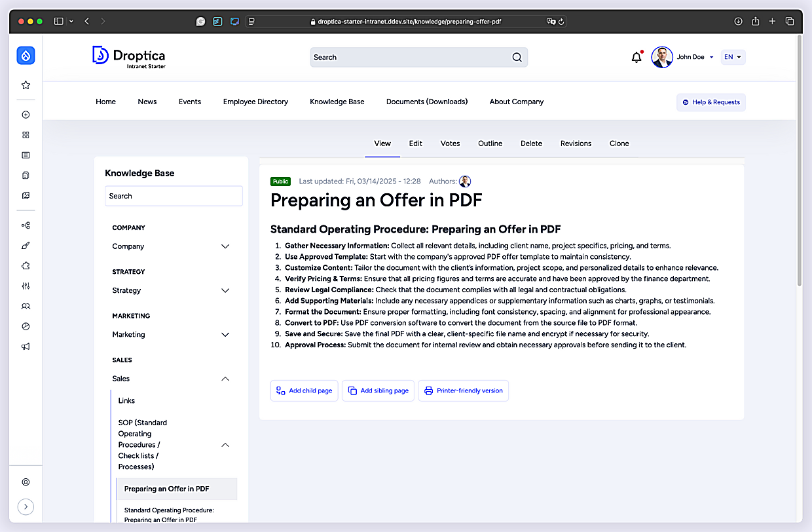Screen dimensions: 812x532
Task: Switch to the Revisions tab
Action: [x=576, y=143]
